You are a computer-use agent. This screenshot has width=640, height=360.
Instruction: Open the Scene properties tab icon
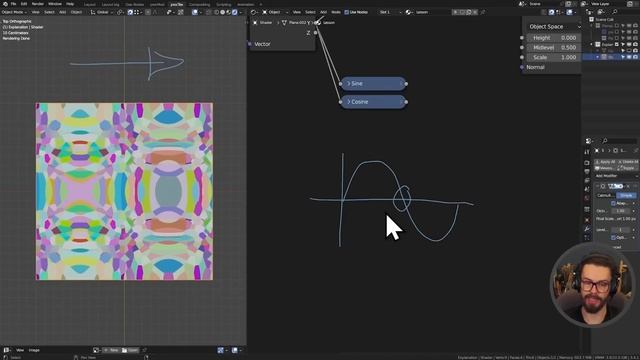[x=587, y=189]
